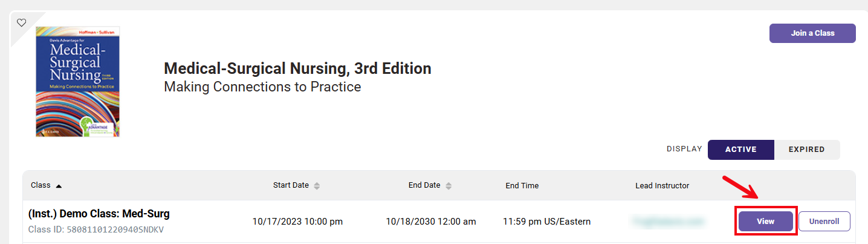
Task: Select the (Inst.) Demo Class: Med-Surg name
Action: pyautogui.click(x=99, y=213)
